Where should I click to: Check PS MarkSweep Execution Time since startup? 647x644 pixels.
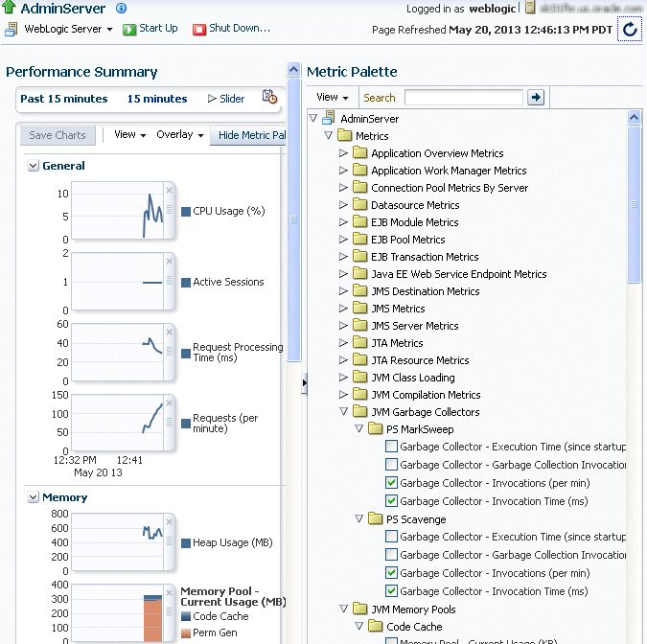pos(391,447)
